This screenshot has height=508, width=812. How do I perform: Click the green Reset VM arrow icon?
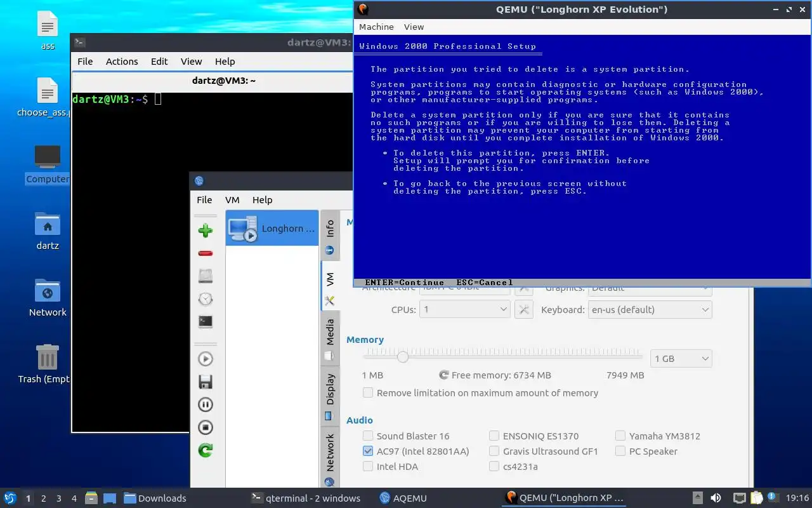coord(206,450)
